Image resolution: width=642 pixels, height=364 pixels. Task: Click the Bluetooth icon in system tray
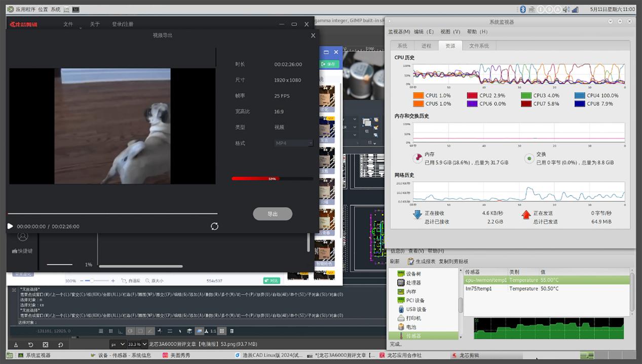(523, 9)
